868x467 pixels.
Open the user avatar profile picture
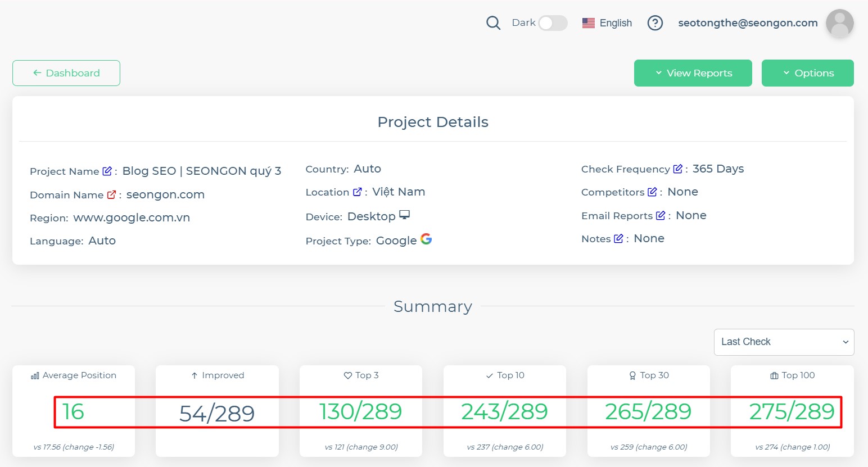point(840,23)
